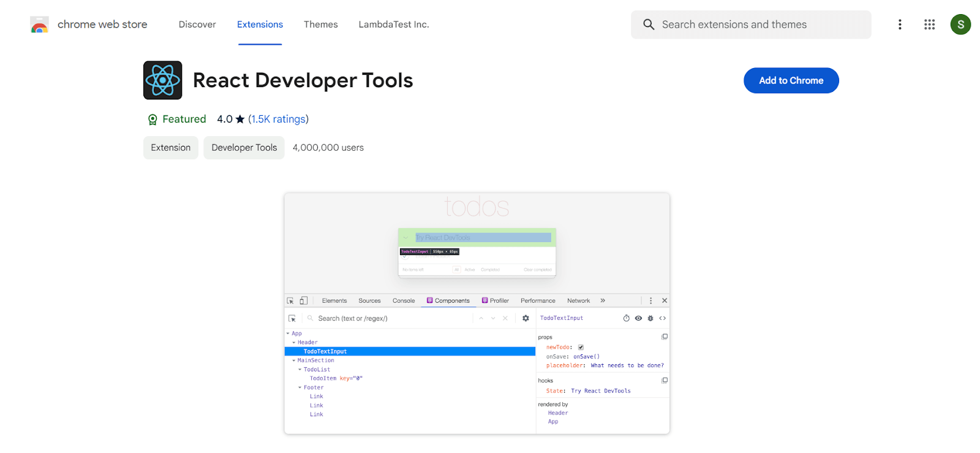Click App under the rendered by section
Image resolution: width=980 pixels, height=453 pixels.
[x=553, y=422]
